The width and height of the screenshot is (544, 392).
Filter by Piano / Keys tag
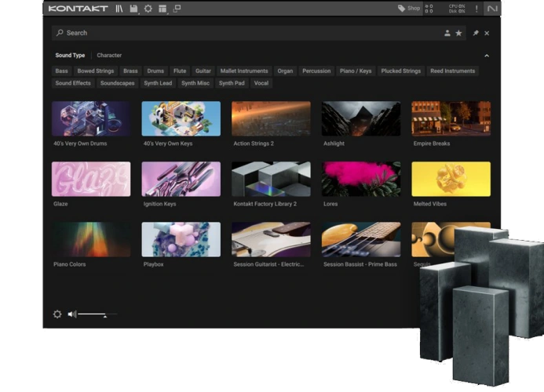point(356,71)
